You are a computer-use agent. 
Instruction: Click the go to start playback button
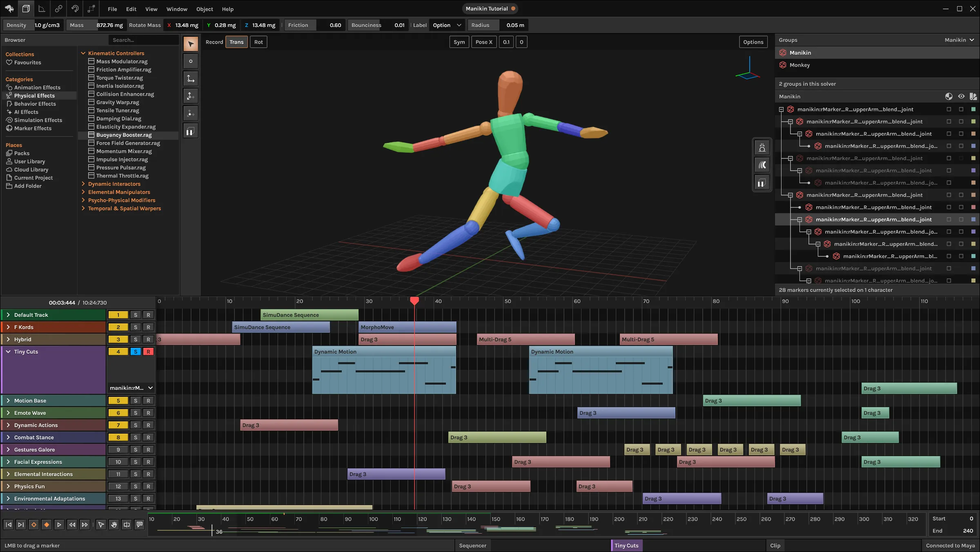tap(9, 525)
